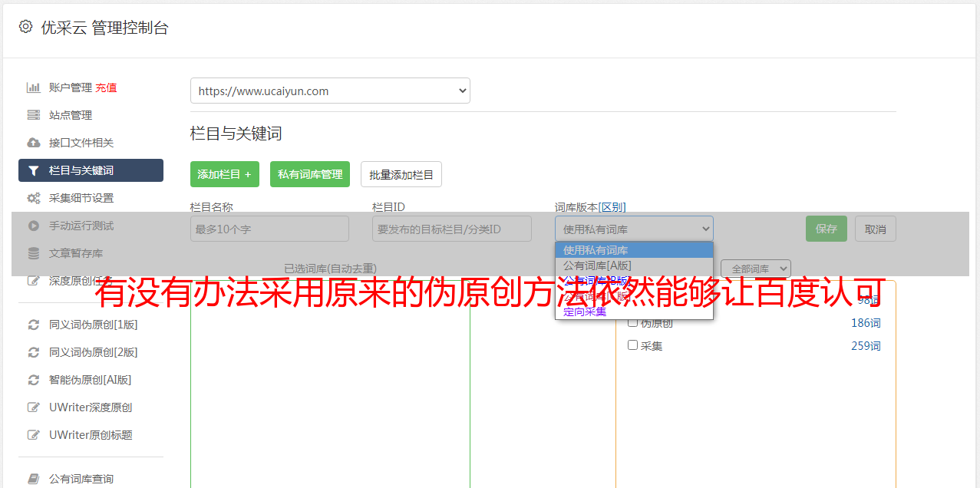This screenshot has height=488, width=980.
Task: Tick the 采集 checkbox
Action: point(633,345)
